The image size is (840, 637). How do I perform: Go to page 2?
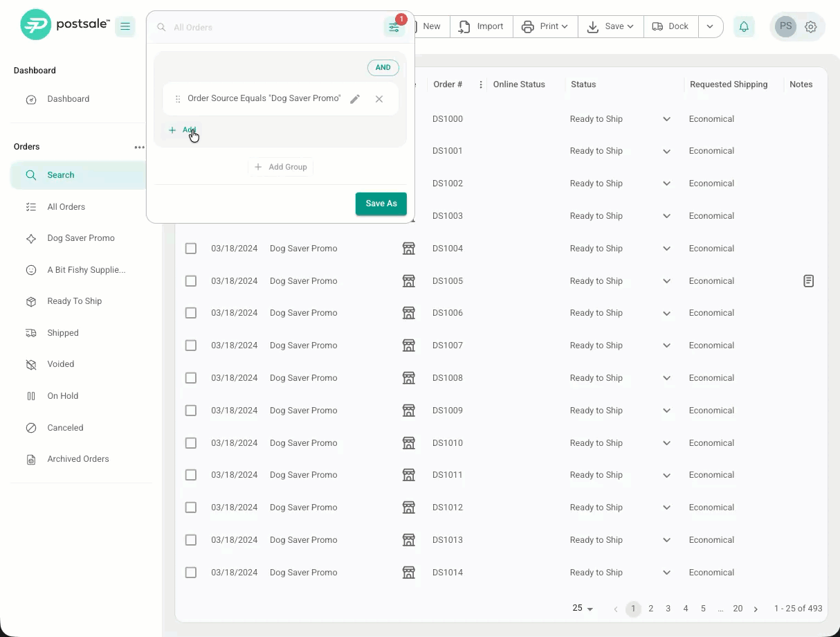[x=650, y=609]
